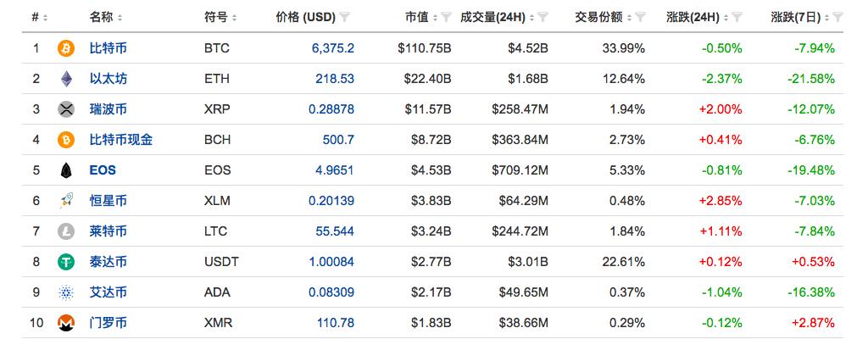Click the 艾达币 name link

pos(108,292)
